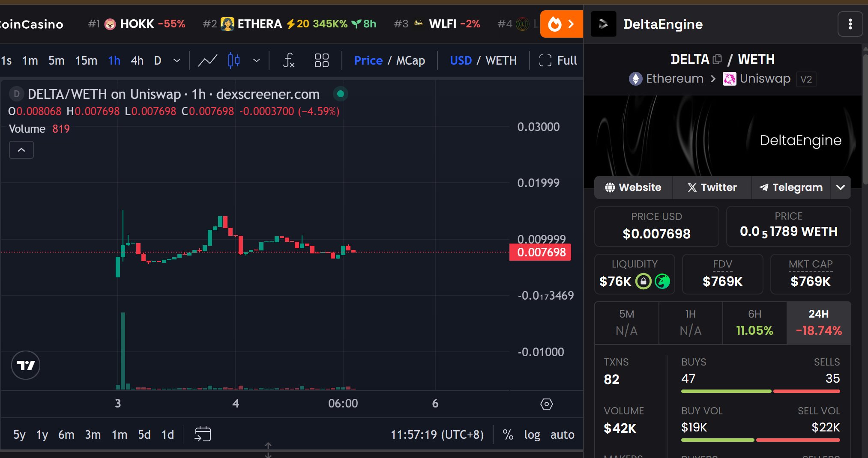
Task: Switch chart to Price mode
Action: point(368,60)
